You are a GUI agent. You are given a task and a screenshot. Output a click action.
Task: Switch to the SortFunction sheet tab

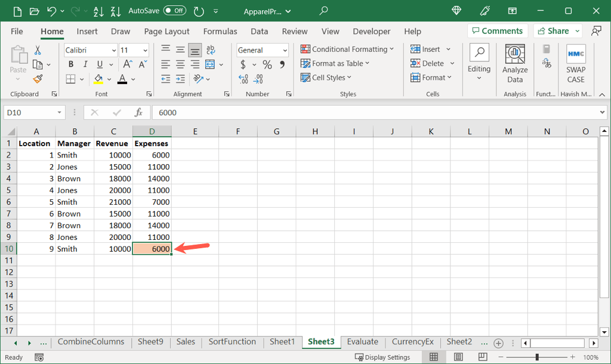[232, 342]
